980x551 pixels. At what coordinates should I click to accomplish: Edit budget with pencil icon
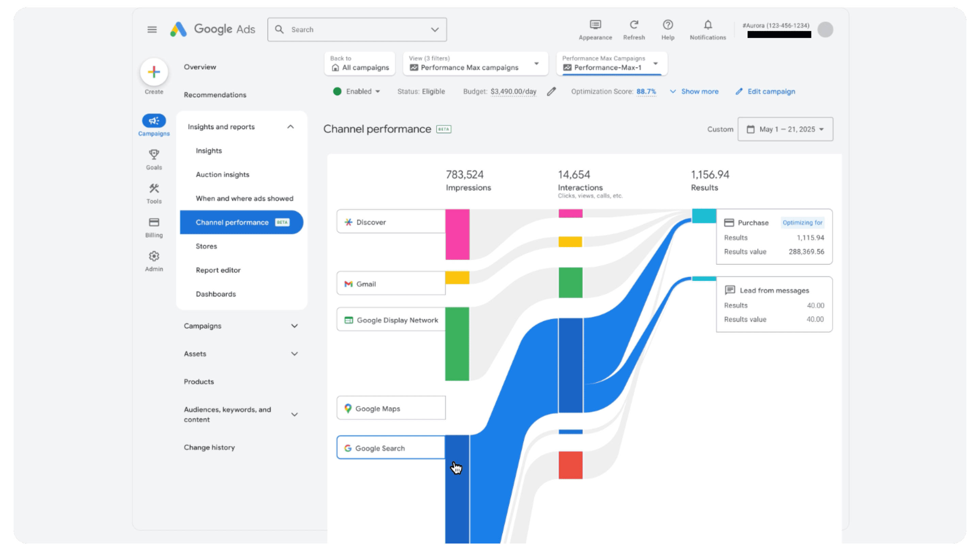(x=551, y=91)
